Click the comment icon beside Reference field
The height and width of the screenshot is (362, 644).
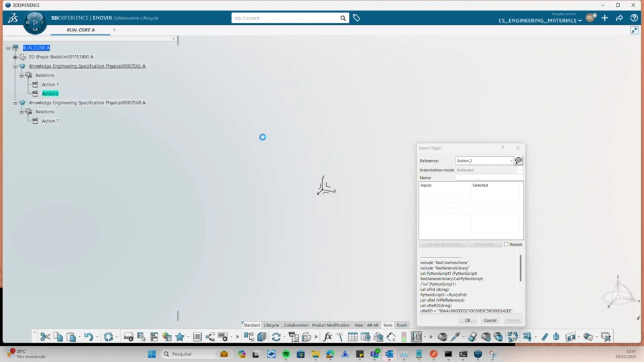point(519,160)
